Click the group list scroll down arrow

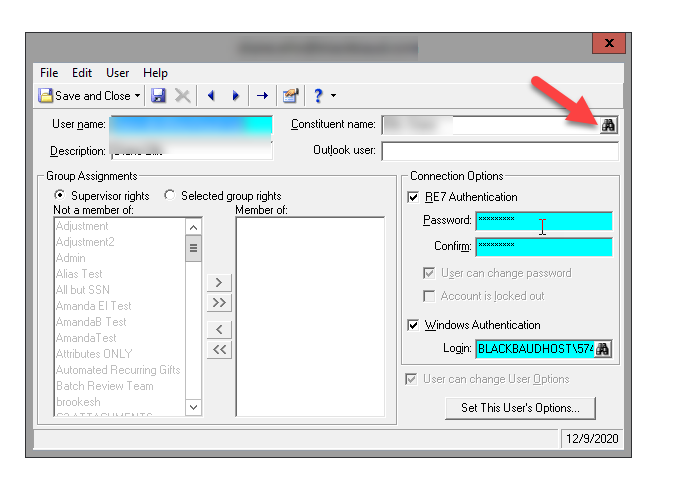[x=193, y=407]
